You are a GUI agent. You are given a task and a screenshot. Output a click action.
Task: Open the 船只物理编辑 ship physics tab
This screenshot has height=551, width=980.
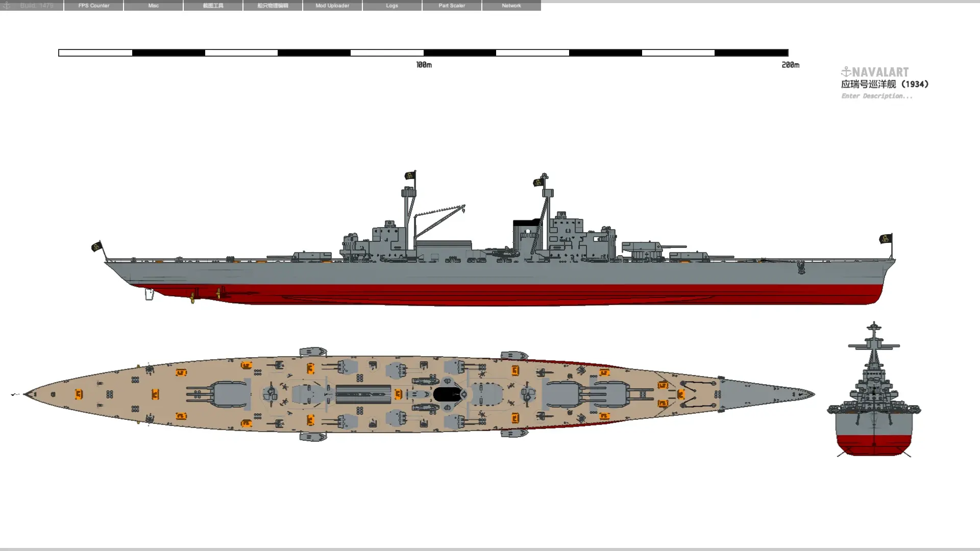(273, 6)
